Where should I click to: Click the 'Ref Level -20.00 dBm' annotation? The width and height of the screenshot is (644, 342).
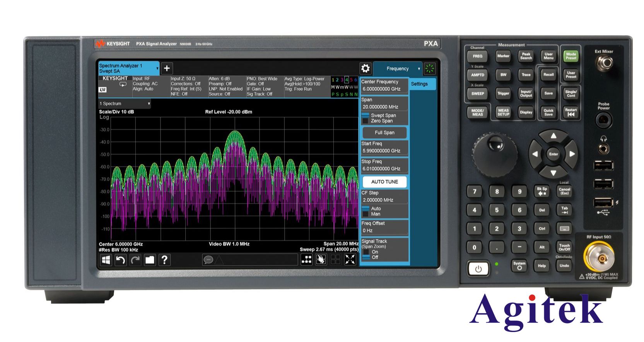(x=229, y=112)
